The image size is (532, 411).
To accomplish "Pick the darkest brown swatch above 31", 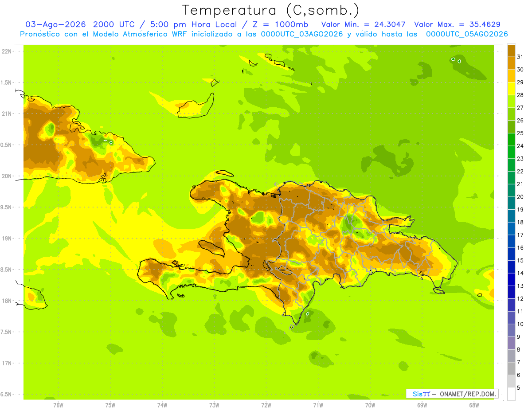I will 511,51.
